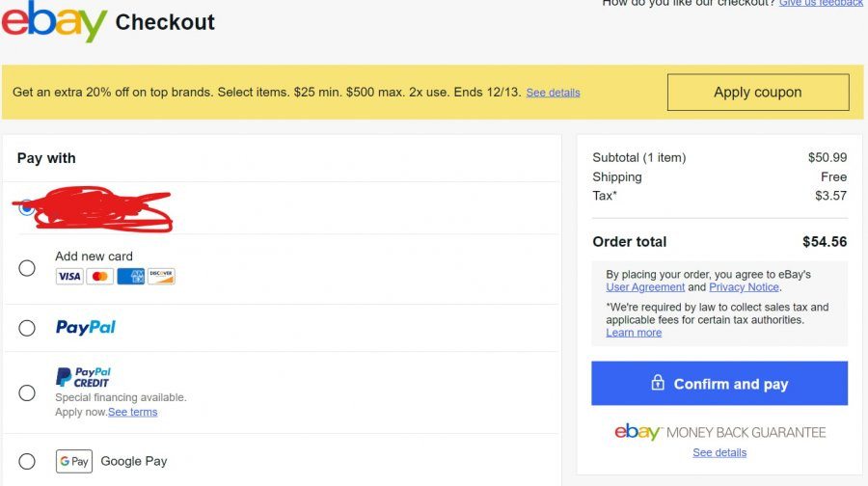Select the Add new card radio button
This screenshot has width=868, height=486.
coord(27,268)
